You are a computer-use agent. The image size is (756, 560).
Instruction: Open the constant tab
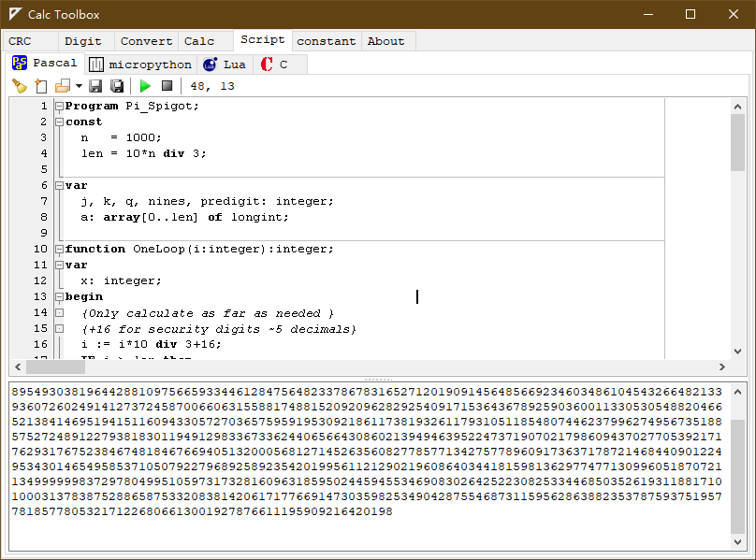tap(327, 41)
